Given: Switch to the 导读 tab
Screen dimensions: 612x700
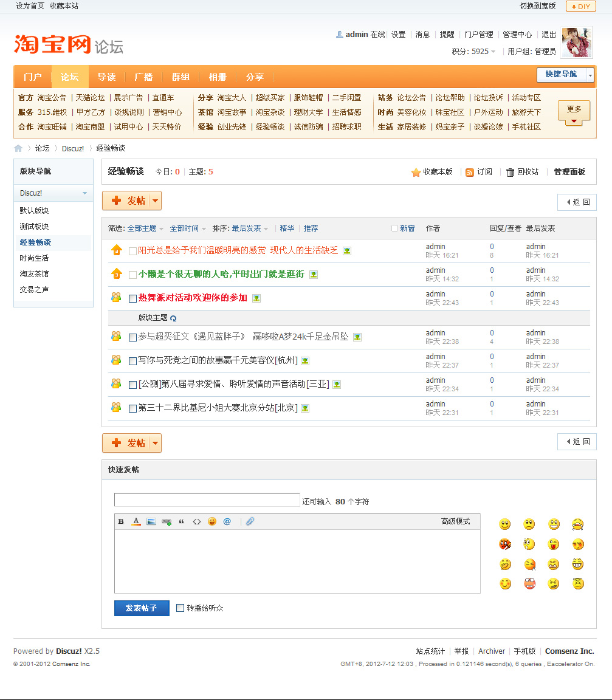Looking at the screenshot, I should (107, 77).
